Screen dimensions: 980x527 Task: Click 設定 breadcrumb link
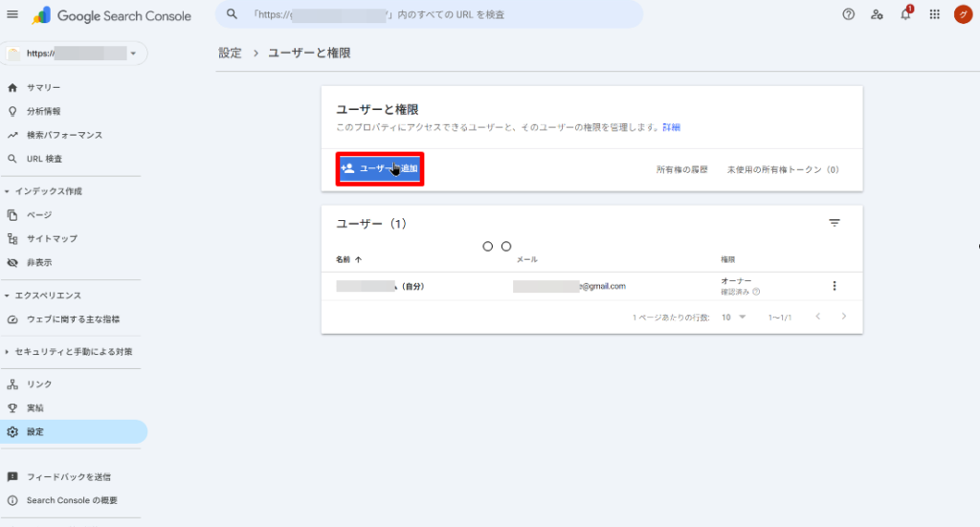click(x=230, y=53)
